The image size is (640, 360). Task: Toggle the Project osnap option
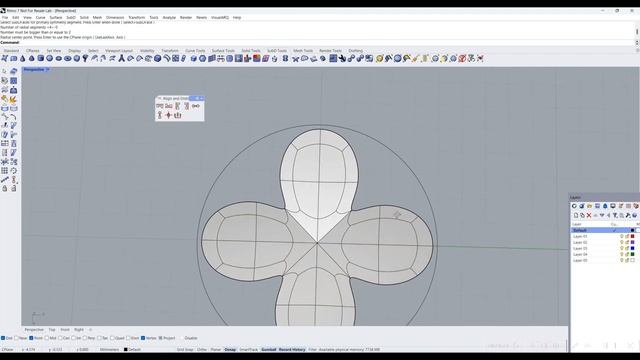(160, 338)
